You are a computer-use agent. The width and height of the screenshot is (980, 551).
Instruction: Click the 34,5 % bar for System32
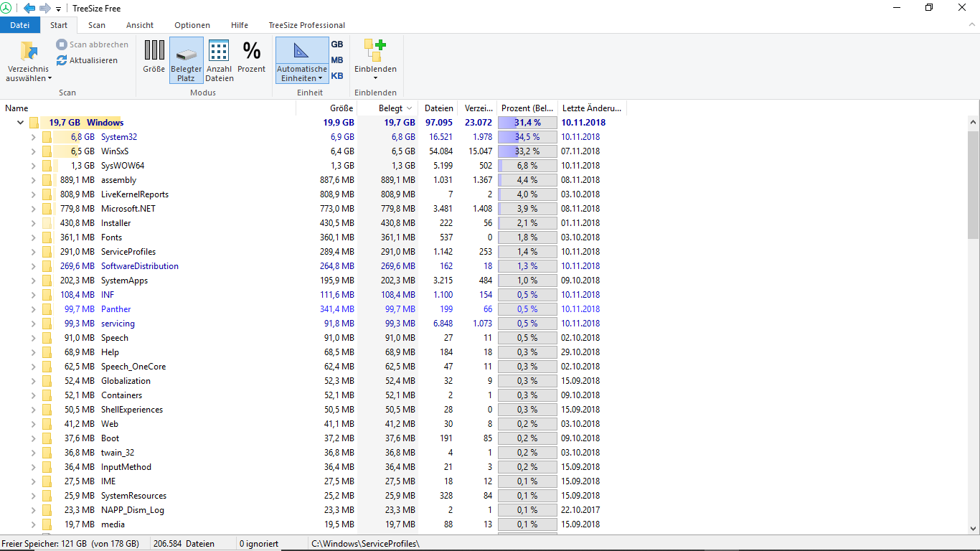point(527,137)
